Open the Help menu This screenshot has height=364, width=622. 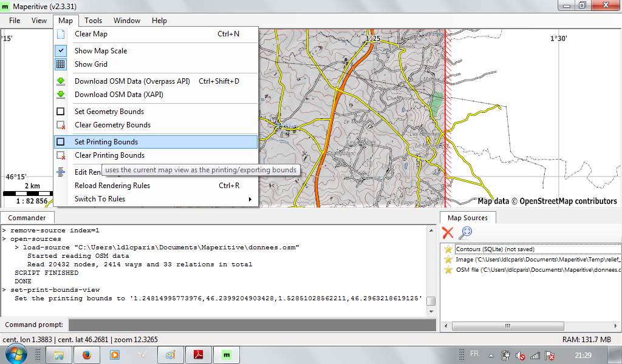tap(159, 21)
